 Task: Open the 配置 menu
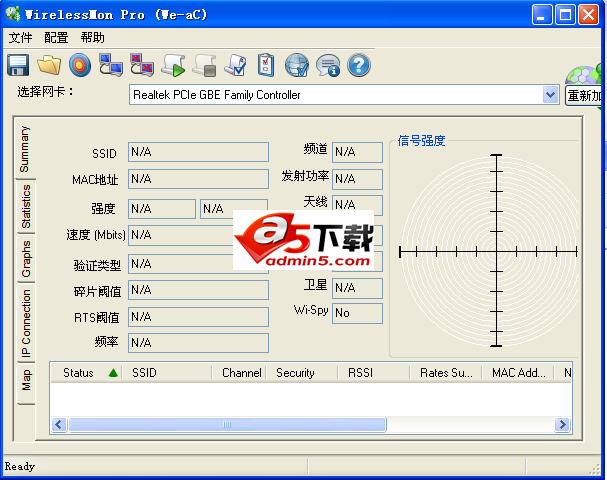click(56, 37)
